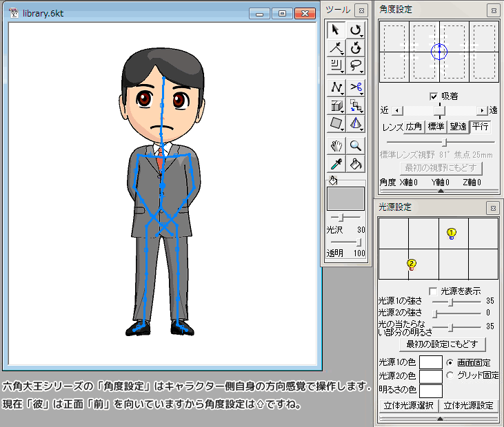Choose the scissors cut tool

pyautogui.click(x=356, y=87)
